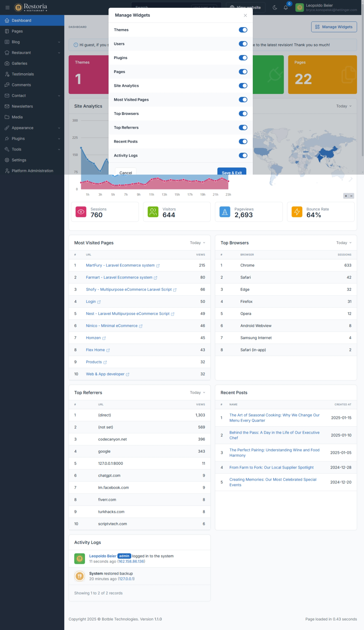This screenshot has width=364, height=630.
Task: Close the Manage Widgets dialog
Action: (245, 15)
